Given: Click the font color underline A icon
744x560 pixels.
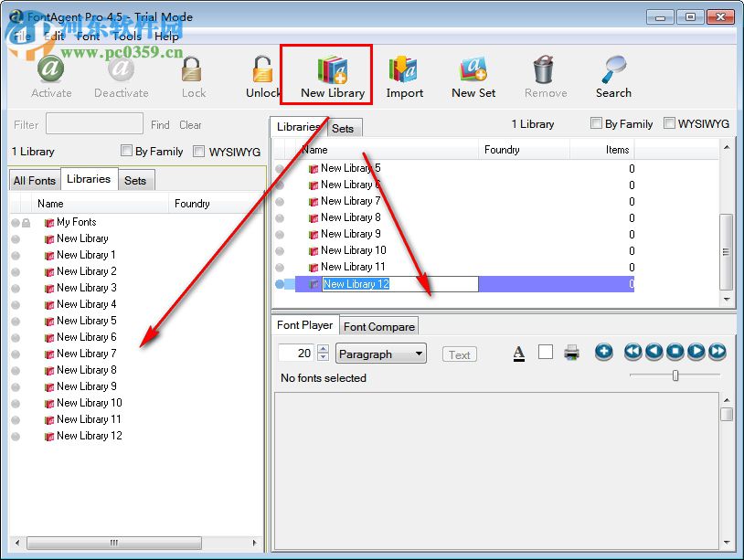Looking at the screenshot, I should point(518,353).
